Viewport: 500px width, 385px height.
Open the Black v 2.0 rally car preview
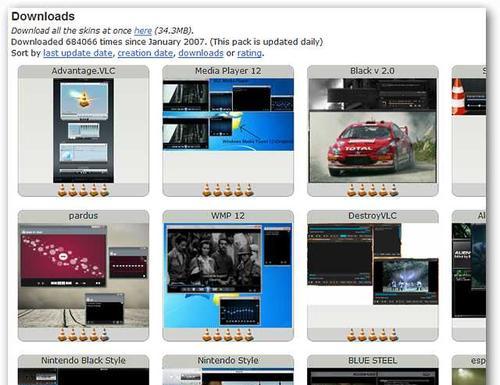pyautogui.click(x=372, y=131)
